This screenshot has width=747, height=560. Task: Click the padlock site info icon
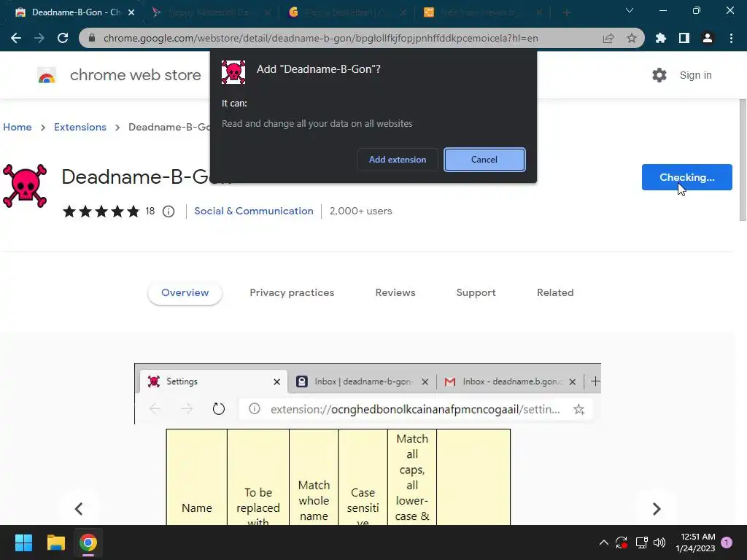point(92,38)
